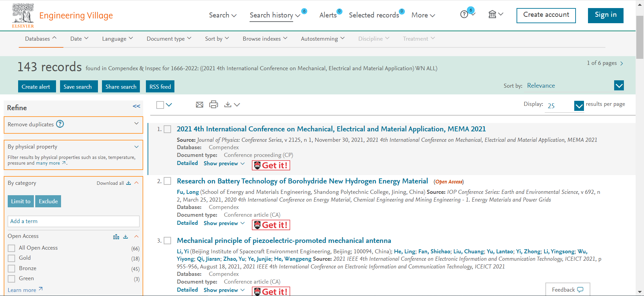Click Create account button
644x296 pixels.
[546, 15]
